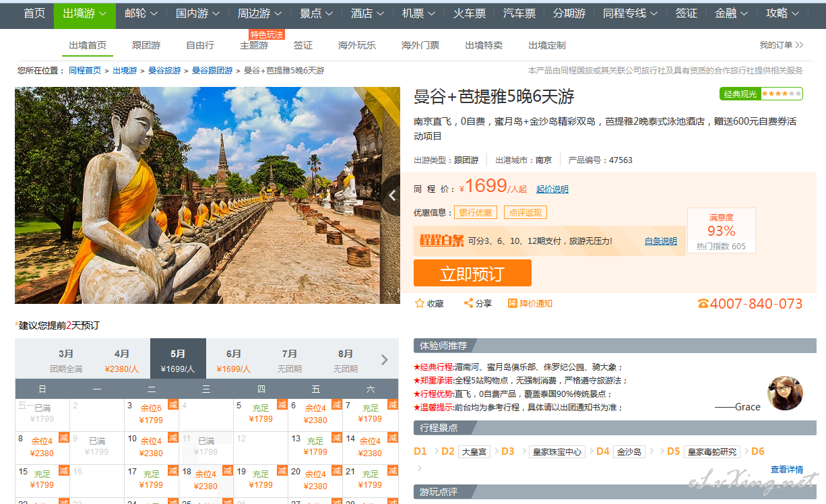Click the 皇家珠宝中心 itinerary stop
Image resolution: width=826 pixels, height=504 pixels.
557,451
